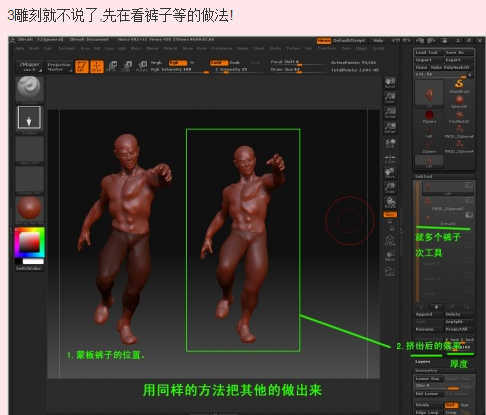Open the Preferences menu
Screen dimensions: 486x415
(222, 49)
